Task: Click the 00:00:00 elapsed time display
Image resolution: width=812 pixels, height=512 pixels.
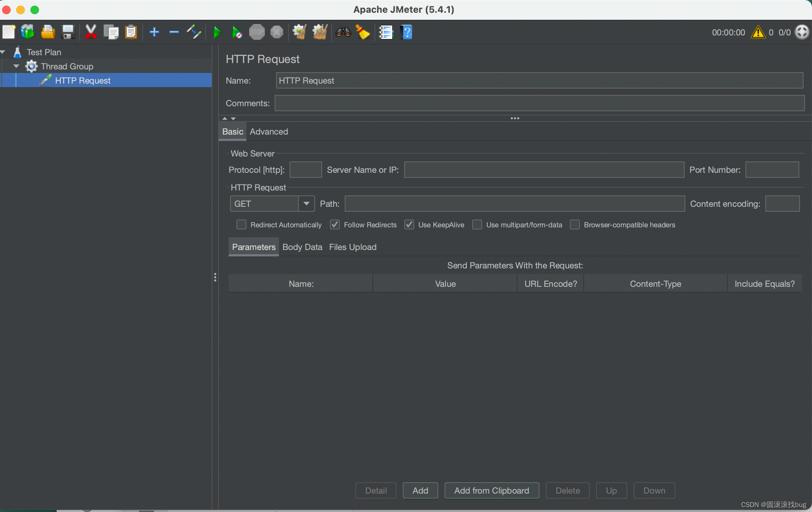Action: (728, 33)
